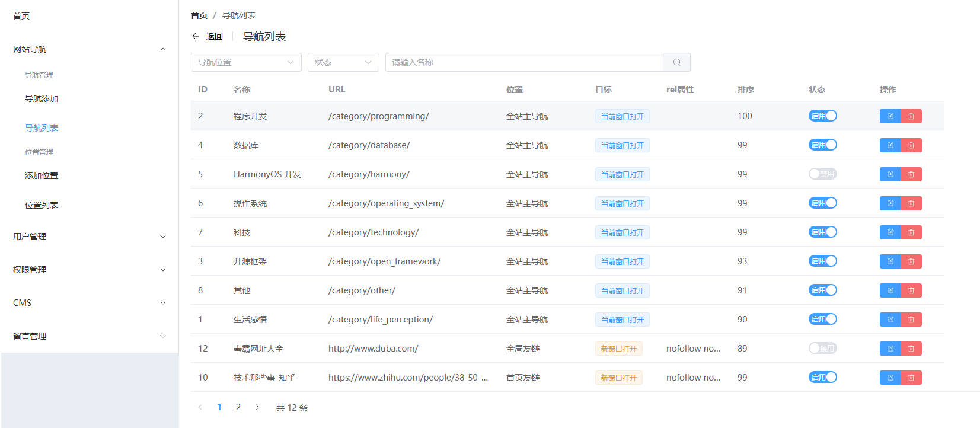Image resolution: width=980 pixels, height=428 pixels.
Task: Go to the next page arrow
Action: coord(257,407)
